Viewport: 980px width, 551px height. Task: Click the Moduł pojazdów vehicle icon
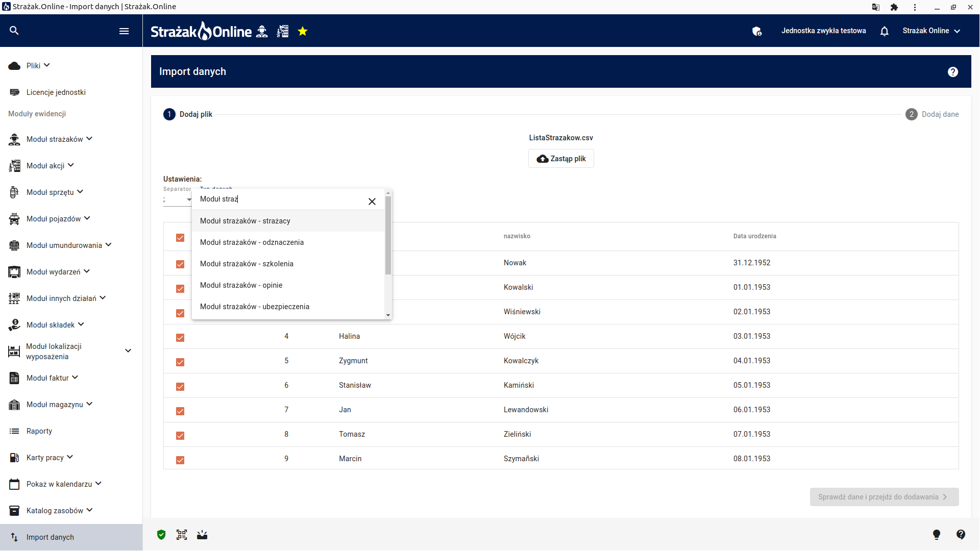tap(14, 219)
